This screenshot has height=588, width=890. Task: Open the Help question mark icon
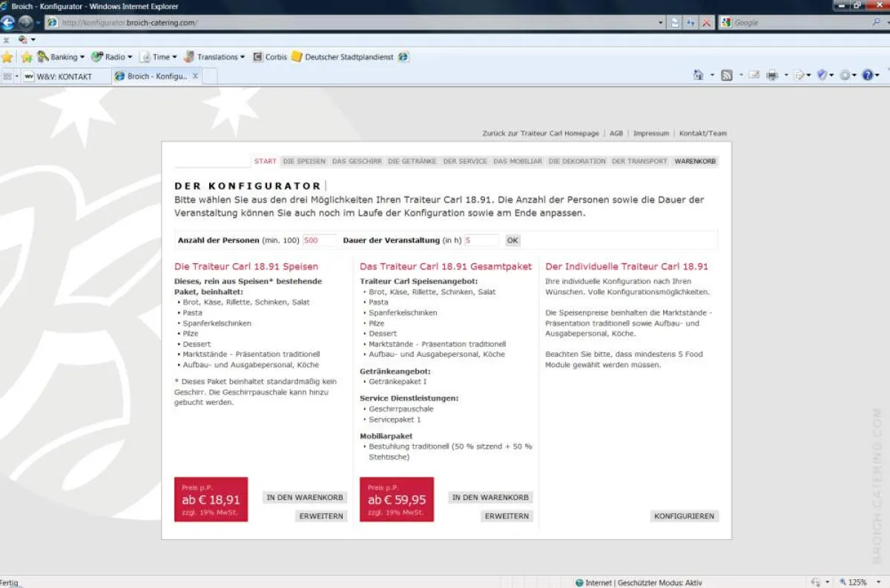(867, 76)
